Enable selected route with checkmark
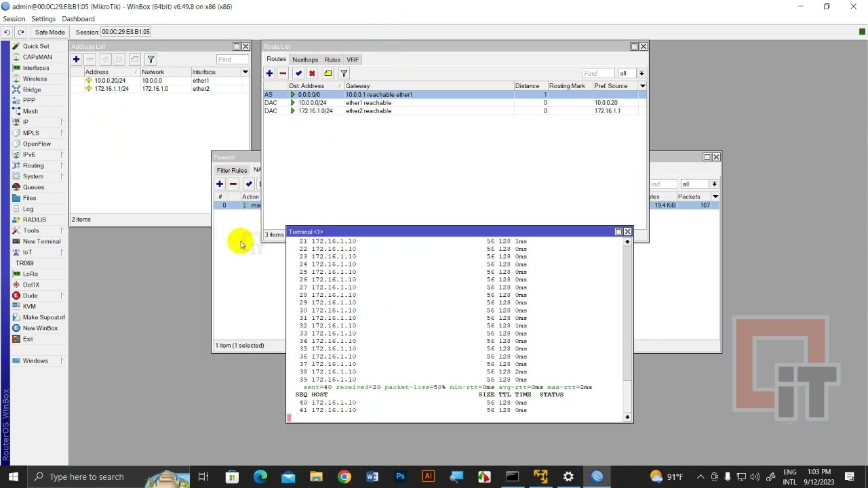This screenshot has width=868, height=488. 298,73
